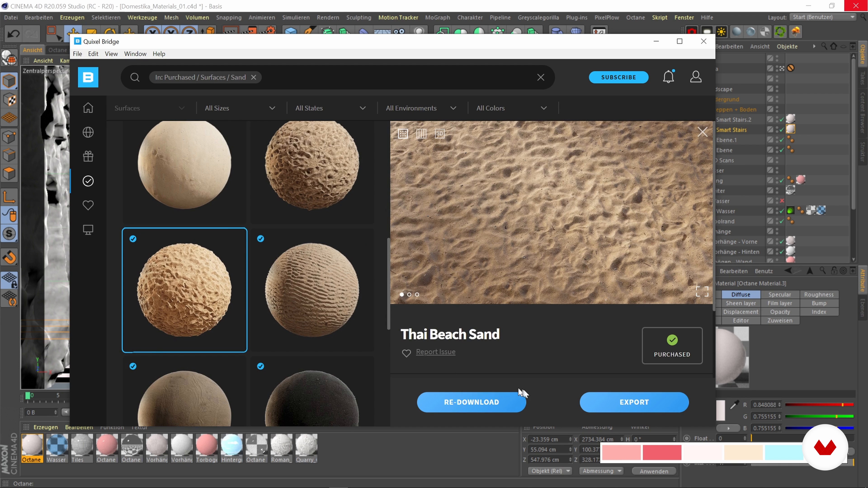Open the user account profile icon

(696, 77)
